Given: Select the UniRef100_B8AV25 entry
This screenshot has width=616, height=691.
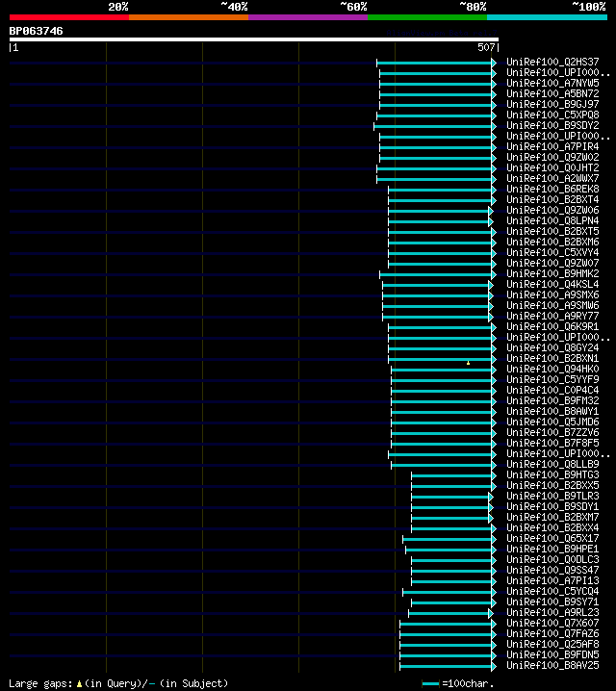Looking at the screenshot, I should pos(552,665).
